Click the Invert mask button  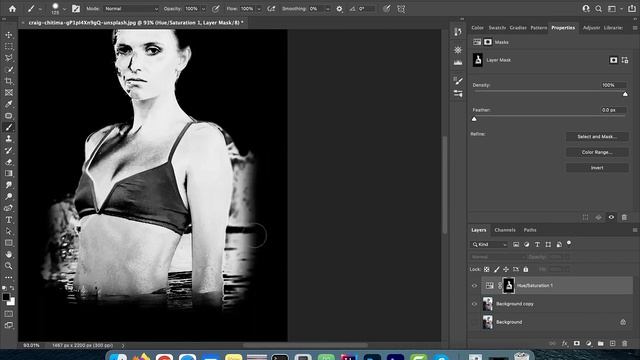[597, 168]
